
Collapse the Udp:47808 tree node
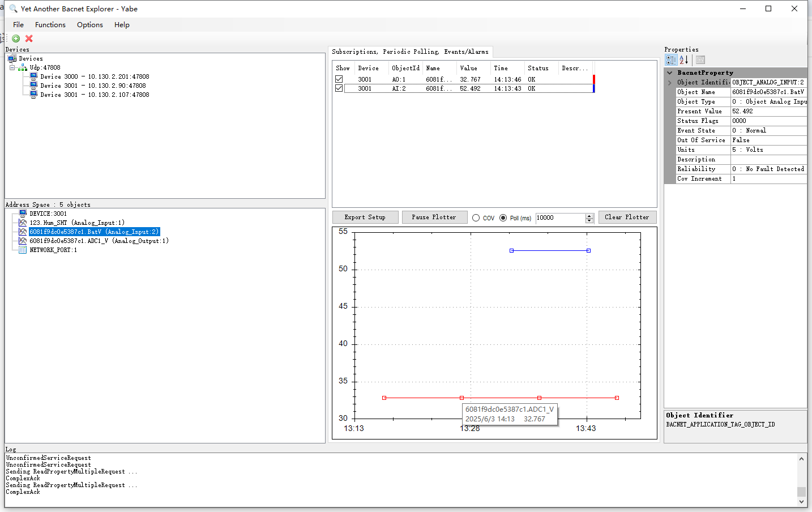click(12, 67)
